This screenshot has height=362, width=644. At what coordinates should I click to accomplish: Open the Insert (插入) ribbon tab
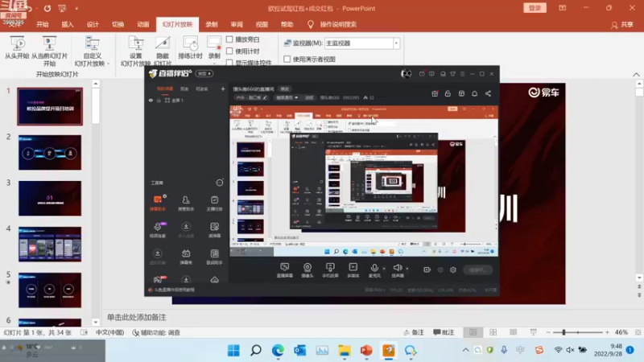[68, 24]
